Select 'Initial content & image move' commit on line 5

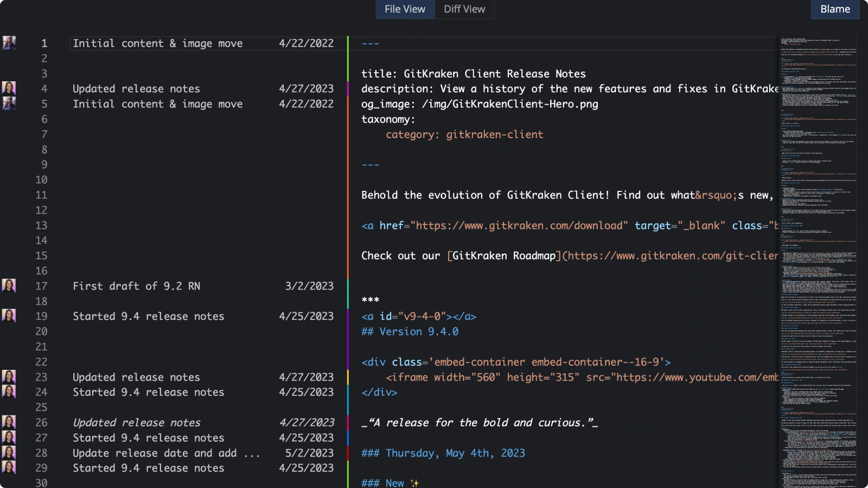158,104
